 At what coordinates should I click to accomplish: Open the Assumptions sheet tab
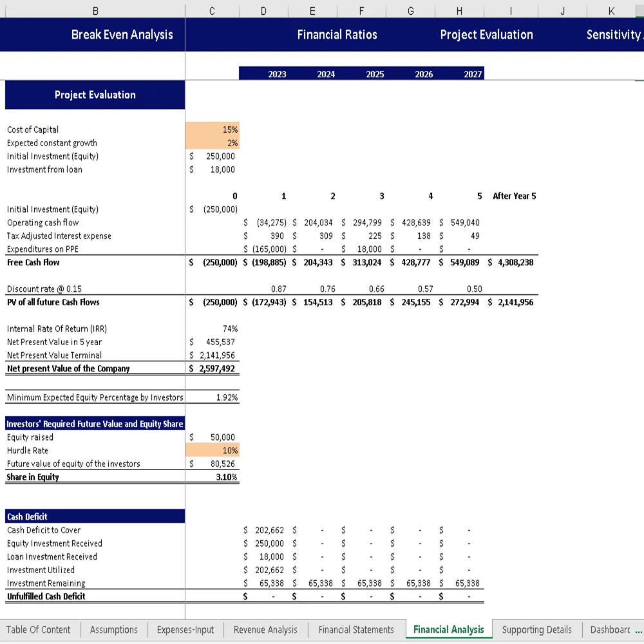113,630
